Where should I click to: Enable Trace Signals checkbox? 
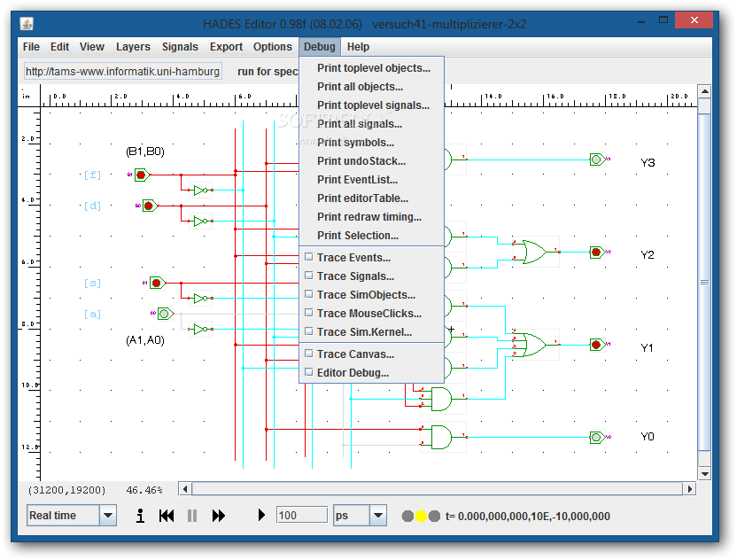click(x=309, y=276)
